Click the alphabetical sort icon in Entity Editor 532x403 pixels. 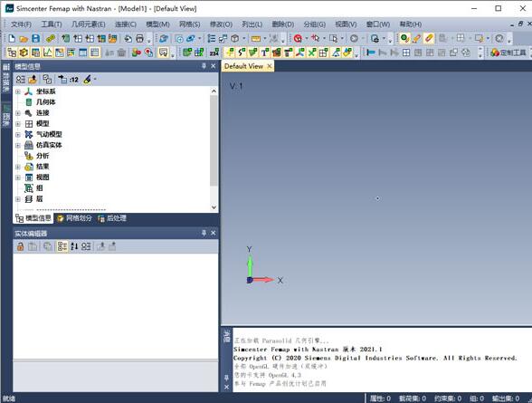pyautogui.click(x=74, y=246)
